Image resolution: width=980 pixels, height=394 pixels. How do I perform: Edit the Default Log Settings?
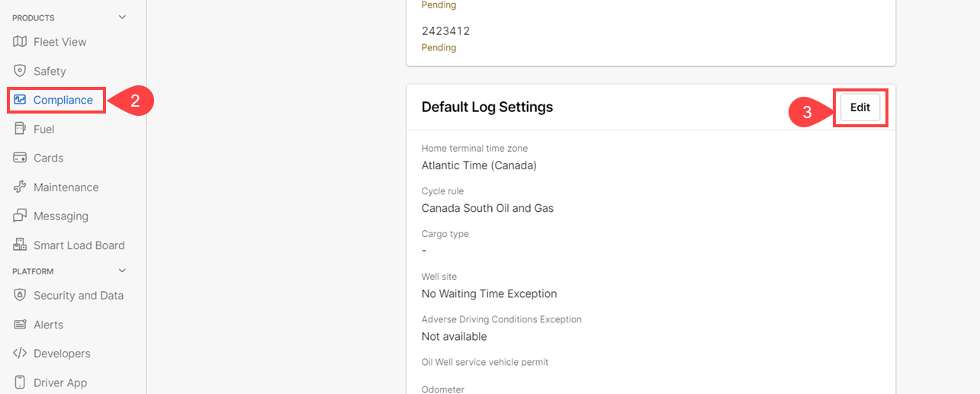coord(860,107)
